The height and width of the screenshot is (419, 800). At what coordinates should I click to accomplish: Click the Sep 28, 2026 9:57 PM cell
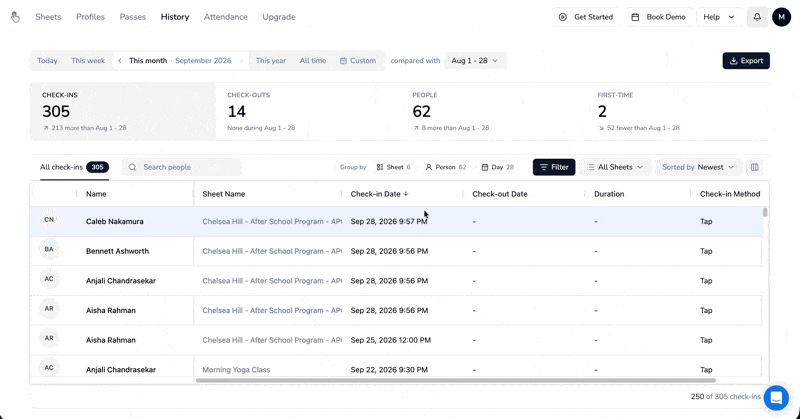(x=389, y=221)
